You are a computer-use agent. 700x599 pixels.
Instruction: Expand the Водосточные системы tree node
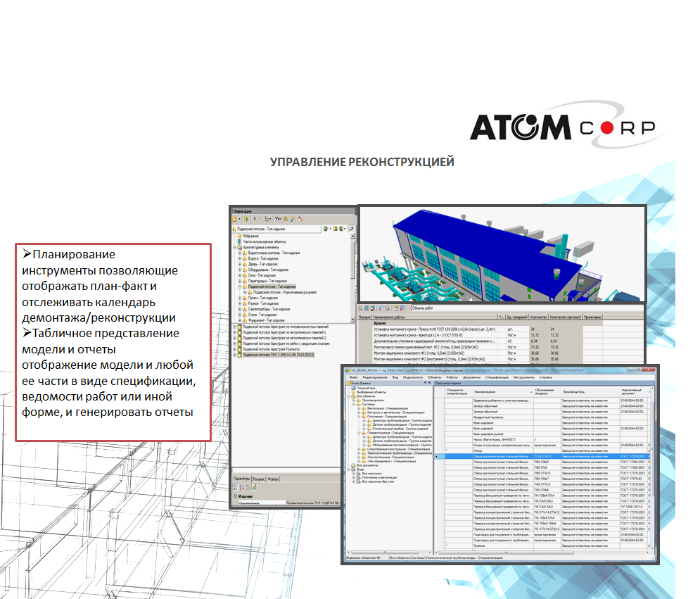[x=239, y=253]
